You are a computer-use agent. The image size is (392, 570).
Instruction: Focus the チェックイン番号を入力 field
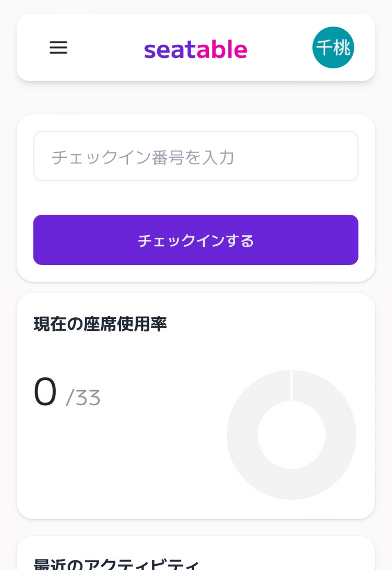[x=195, y=156]
